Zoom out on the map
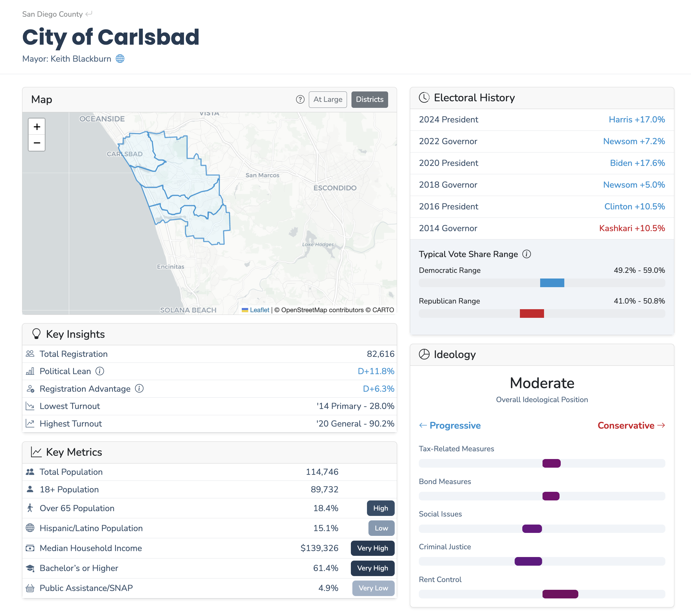Viewport: 691px width, 616px height. pos(37,143)
